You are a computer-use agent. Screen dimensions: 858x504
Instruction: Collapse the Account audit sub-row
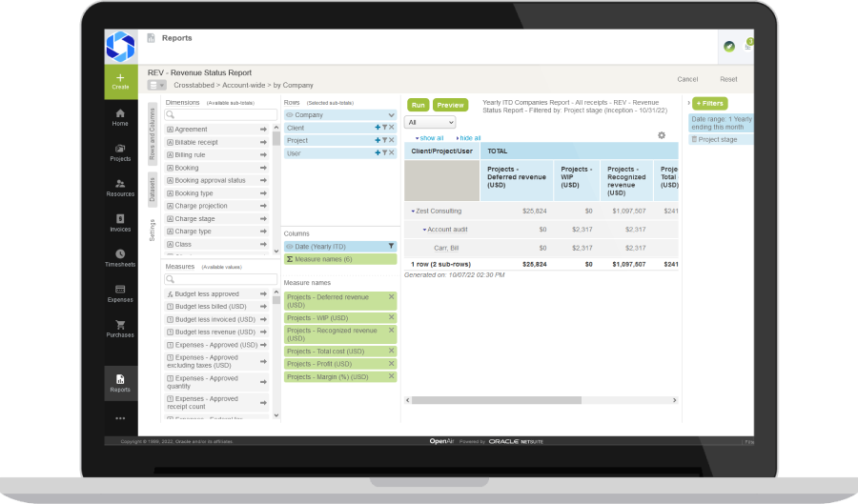point(424,230)
